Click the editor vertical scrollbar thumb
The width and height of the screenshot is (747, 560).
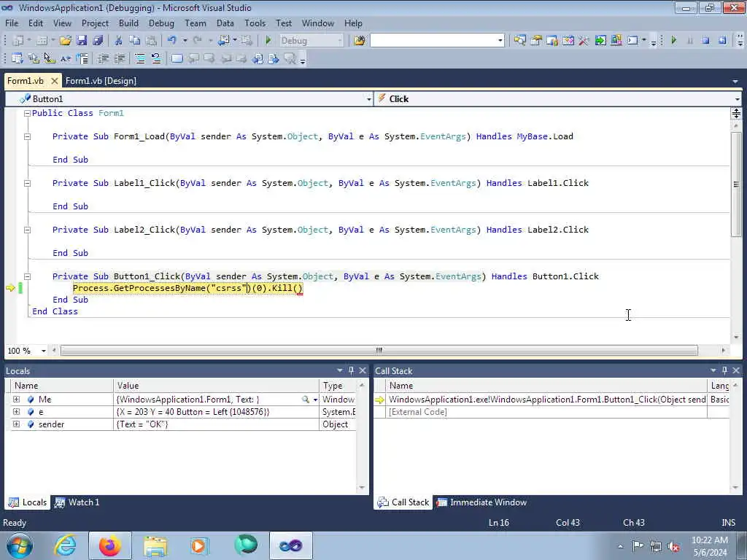(x=736, y=183)
